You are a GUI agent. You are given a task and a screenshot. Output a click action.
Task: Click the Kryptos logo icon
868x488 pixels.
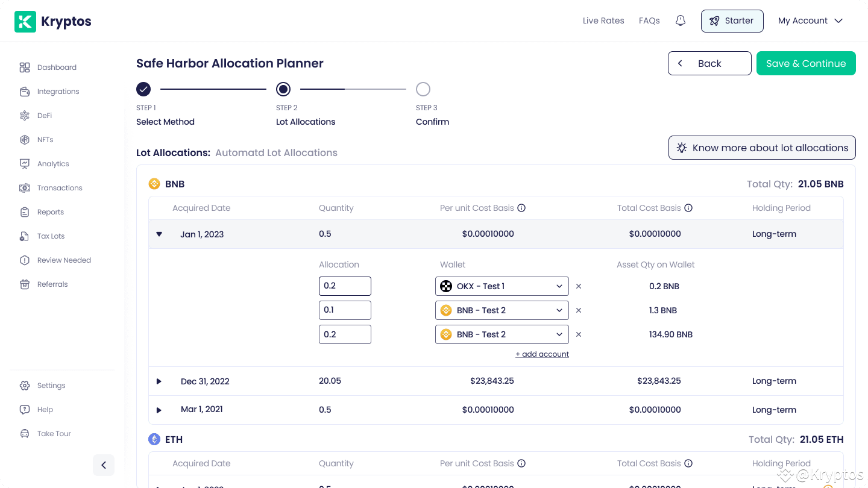click(25, 22)
